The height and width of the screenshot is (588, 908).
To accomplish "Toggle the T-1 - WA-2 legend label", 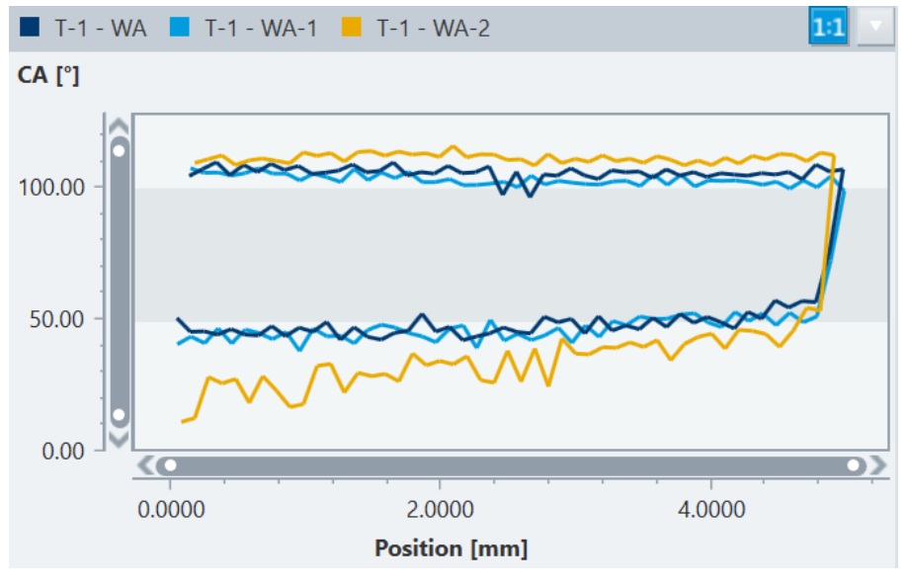I will [433, 28].
